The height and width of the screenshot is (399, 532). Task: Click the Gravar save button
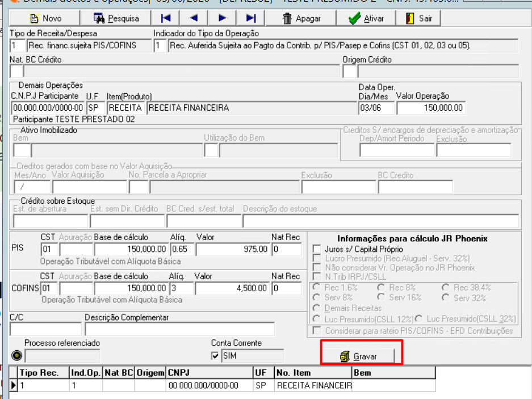click(x=358, y=356)
